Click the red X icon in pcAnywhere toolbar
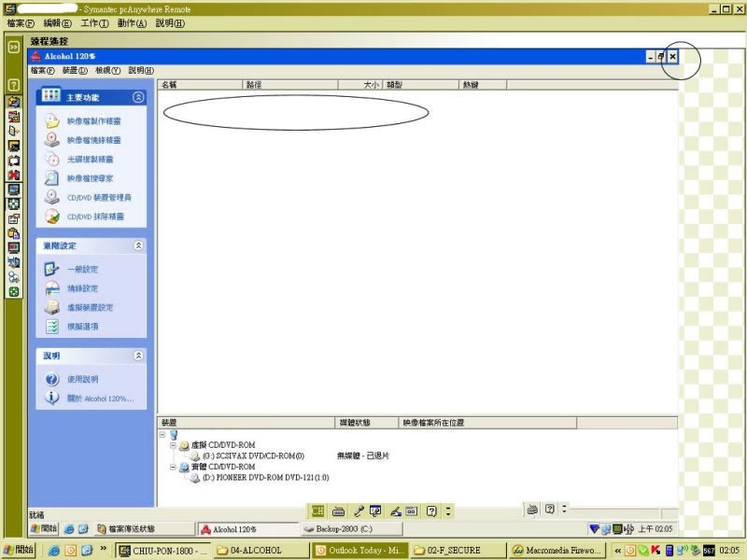747x560 pixels. point(14,175)
